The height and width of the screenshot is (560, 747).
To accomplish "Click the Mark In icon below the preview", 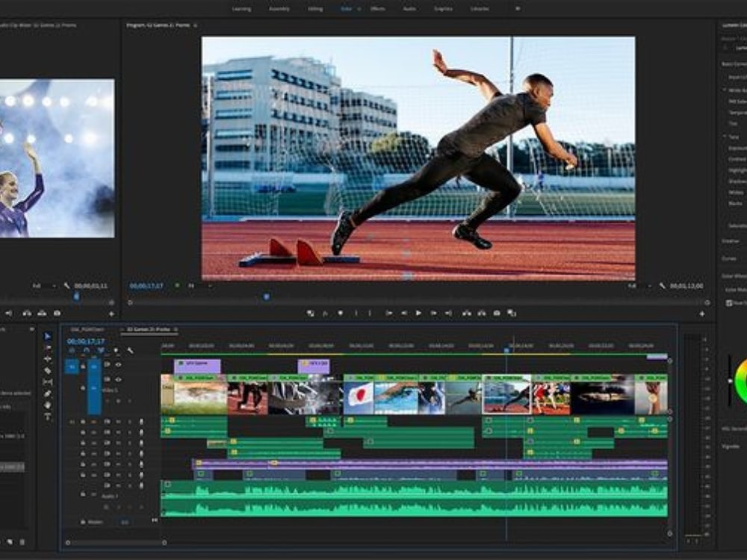I will [x=356, y=312].
